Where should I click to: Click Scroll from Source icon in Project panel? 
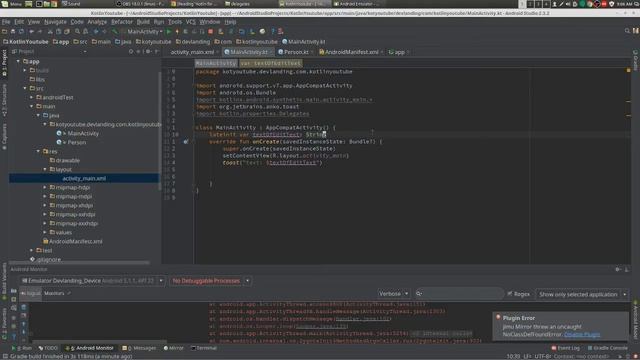pyautogui.click(x=131, y=52)
